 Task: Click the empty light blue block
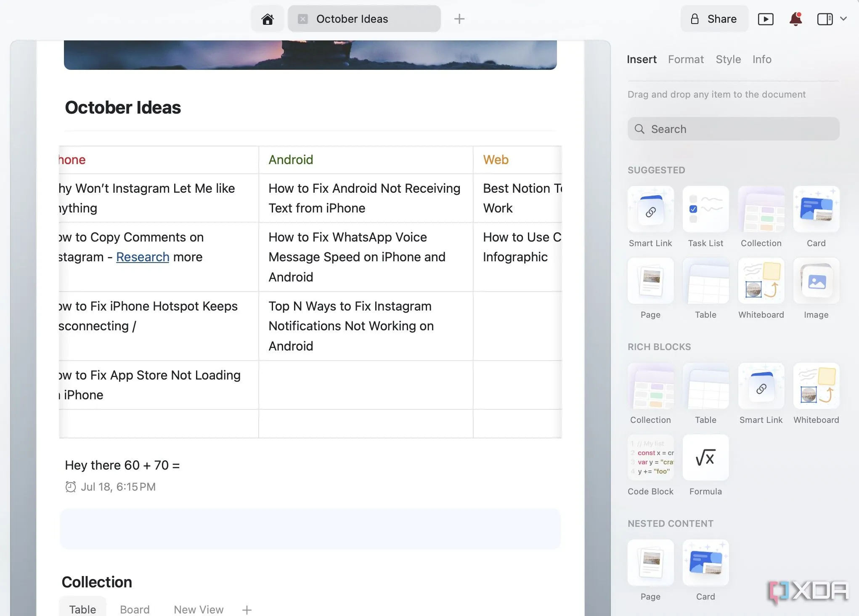tap(310, 529)
